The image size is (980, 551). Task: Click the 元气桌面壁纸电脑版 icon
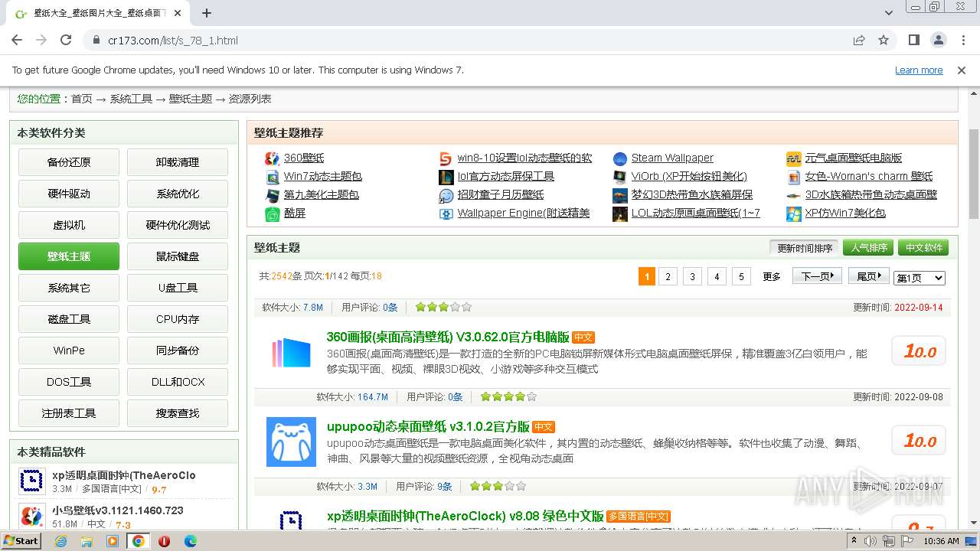click(x=794, y=158)
